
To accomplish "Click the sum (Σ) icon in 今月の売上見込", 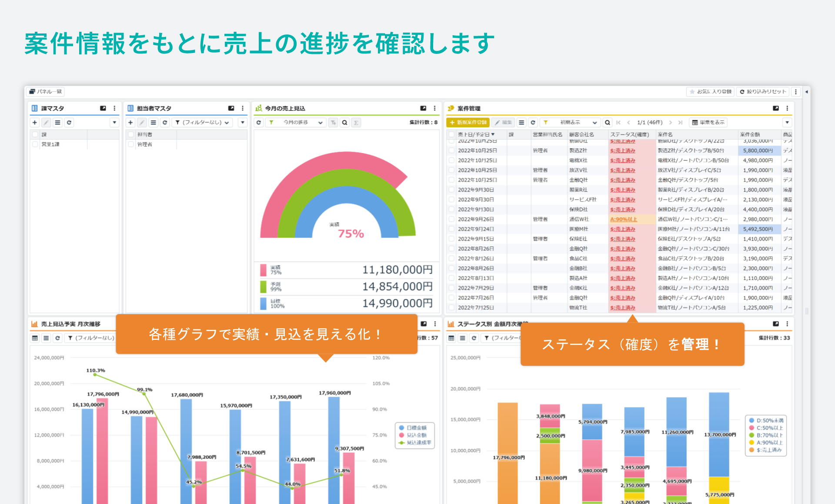I will 356,123.
